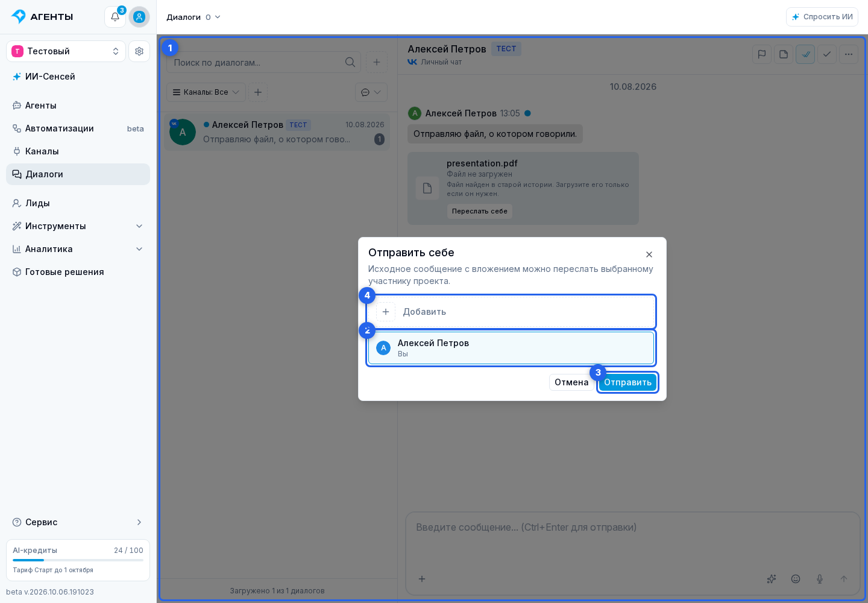The height and width of the screenshot is (603, 868).
Task: Click Отмена in the dialog
Action: pos(571,382)
